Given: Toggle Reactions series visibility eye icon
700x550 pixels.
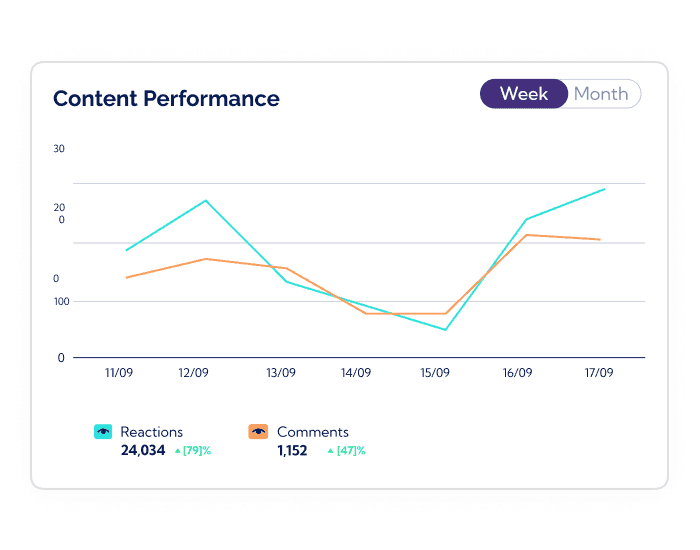Looking at the screenshot, I should pos(103,432).
